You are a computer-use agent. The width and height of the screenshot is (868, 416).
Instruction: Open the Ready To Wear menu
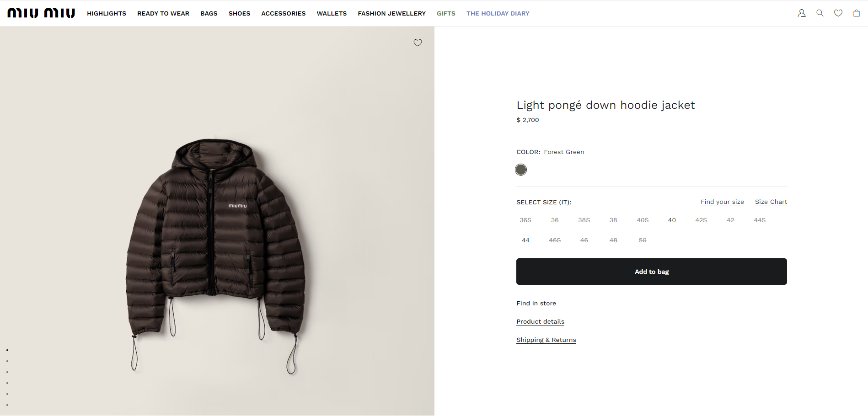tap(163, 14)
